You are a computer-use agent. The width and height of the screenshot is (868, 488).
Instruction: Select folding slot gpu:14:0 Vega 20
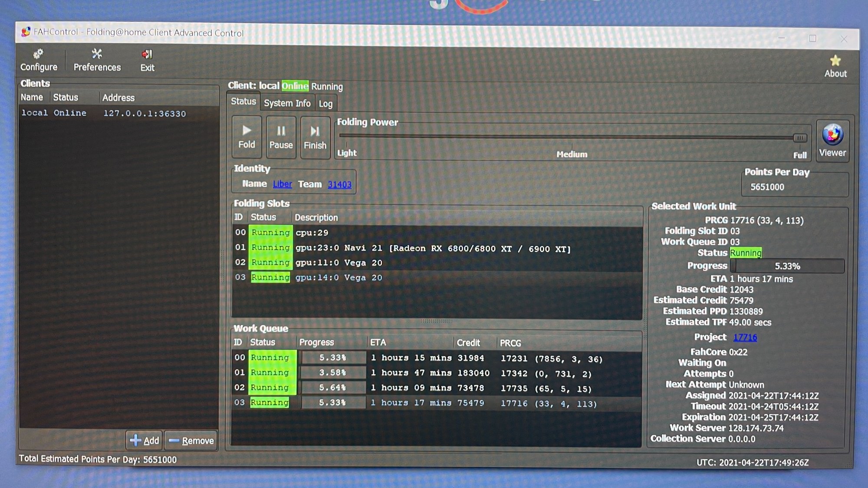[x=437, y=277]
